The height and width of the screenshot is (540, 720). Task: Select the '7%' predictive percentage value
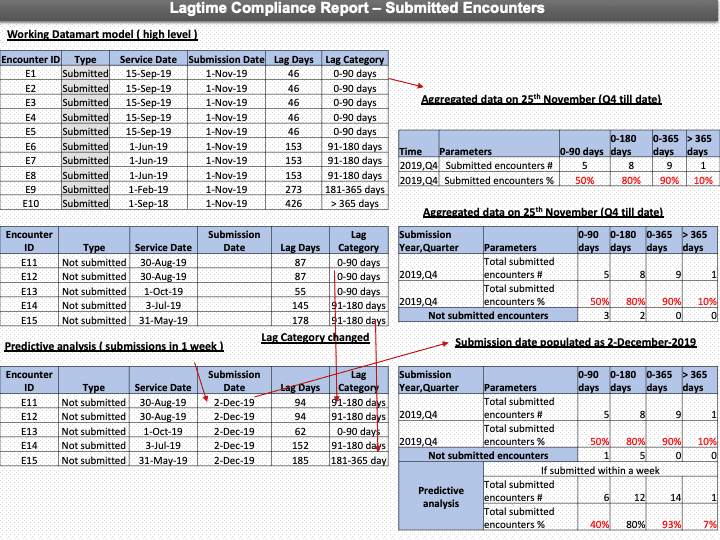pyautogui.click(x=710, y=524)
